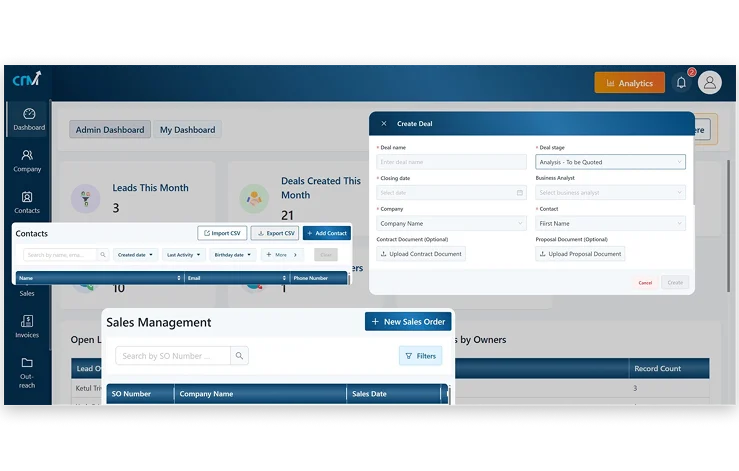
Task: Click the Company Name column header
Action: [x=260, y=394]
